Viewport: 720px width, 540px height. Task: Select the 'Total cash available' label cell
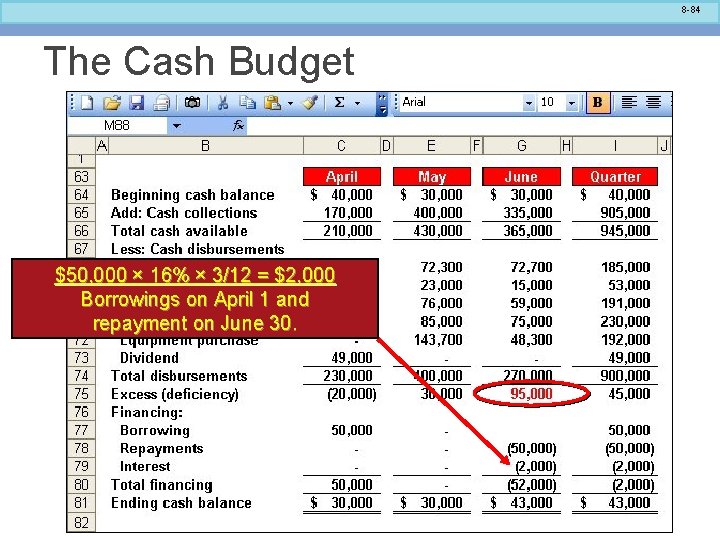click(179, 231)
